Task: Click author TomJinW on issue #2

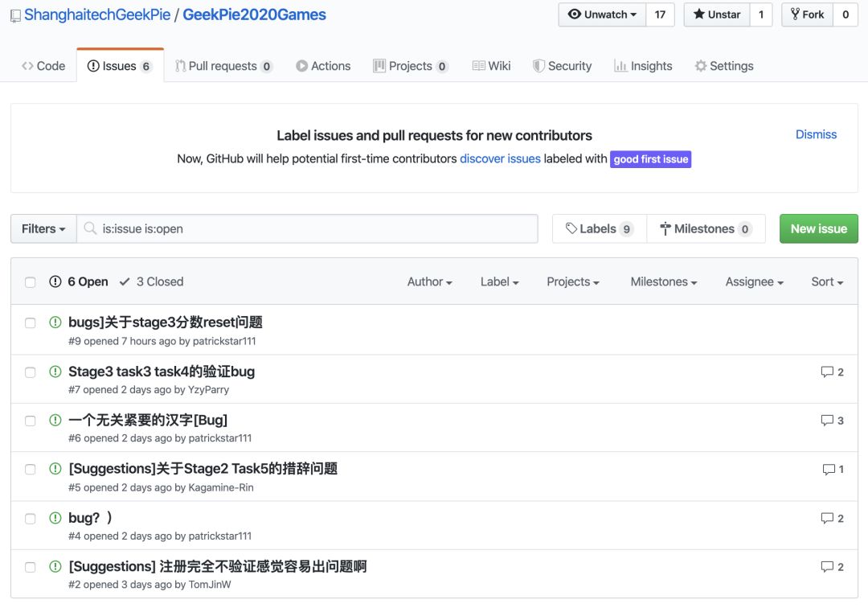Action: [210, 584]
